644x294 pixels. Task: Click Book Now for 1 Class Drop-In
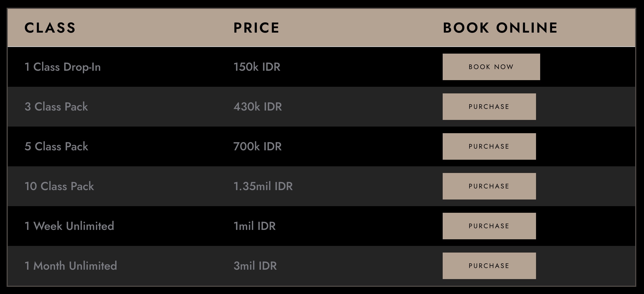click(491, 67)
